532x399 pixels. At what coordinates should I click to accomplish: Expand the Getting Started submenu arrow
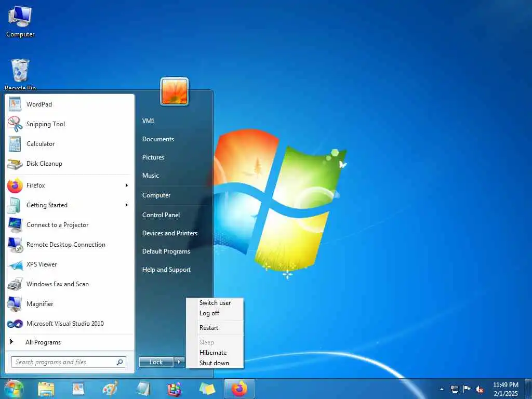tap(127, 205)
